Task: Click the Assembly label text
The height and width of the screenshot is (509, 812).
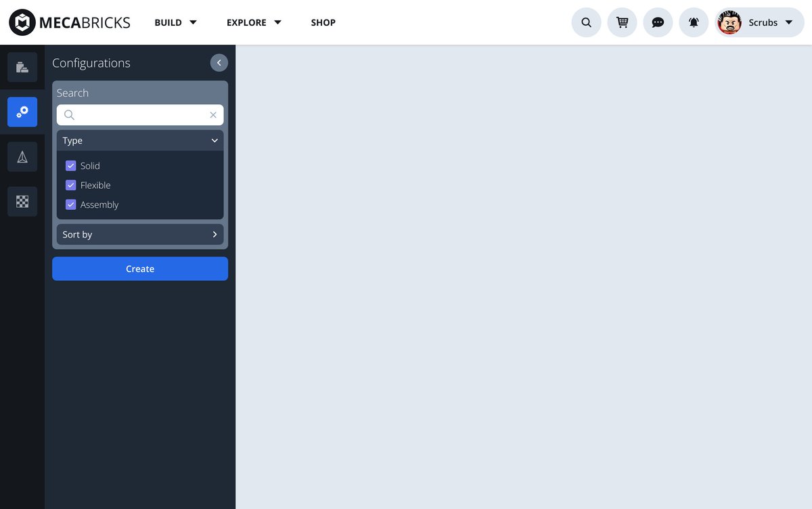Action: 99,204
